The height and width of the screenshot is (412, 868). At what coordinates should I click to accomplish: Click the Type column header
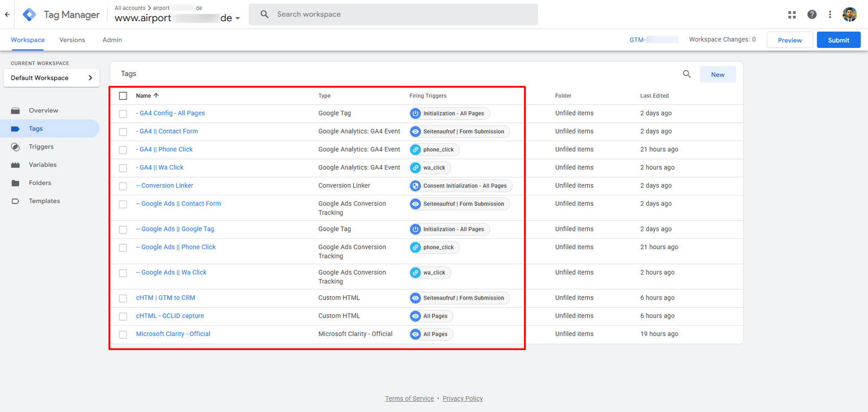[324, 96]
